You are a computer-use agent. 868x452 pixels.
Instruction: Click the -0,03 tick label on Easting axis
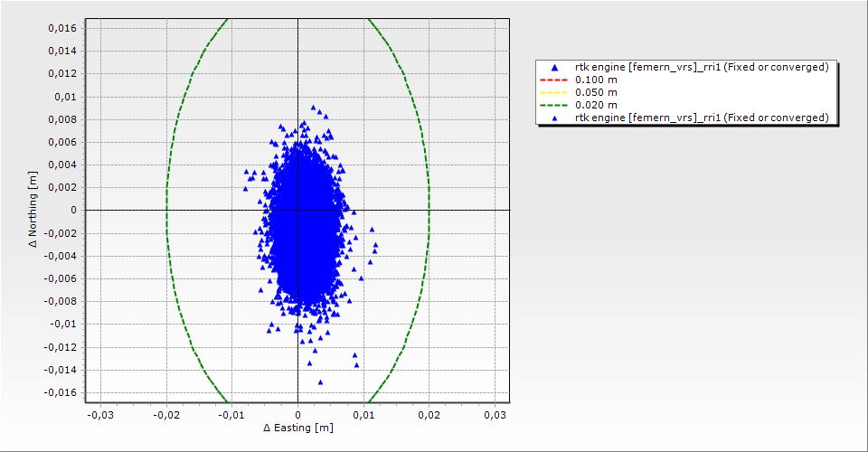point(99,414)
